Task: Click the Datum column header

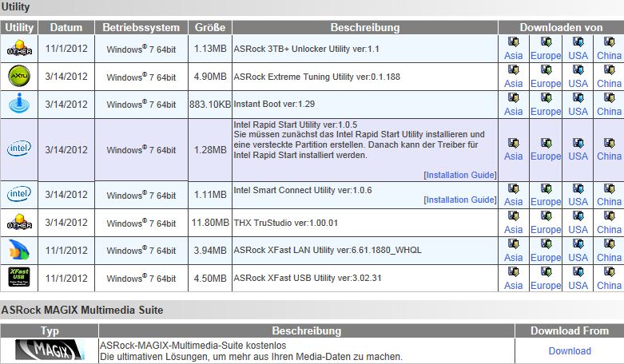Action: (66, 27)
